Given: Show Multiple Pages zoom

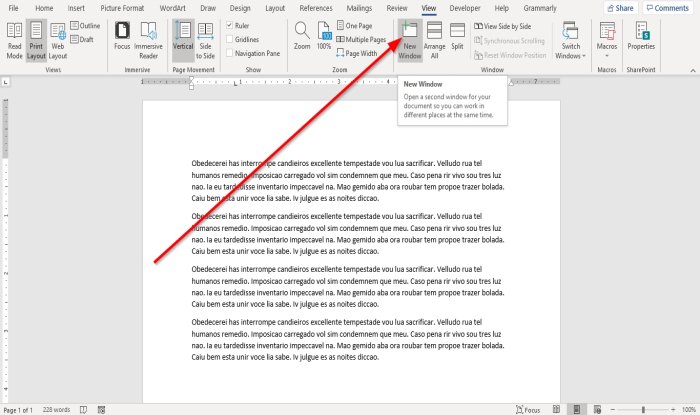Looking at the screenshot, I should [x=361, y=39].
